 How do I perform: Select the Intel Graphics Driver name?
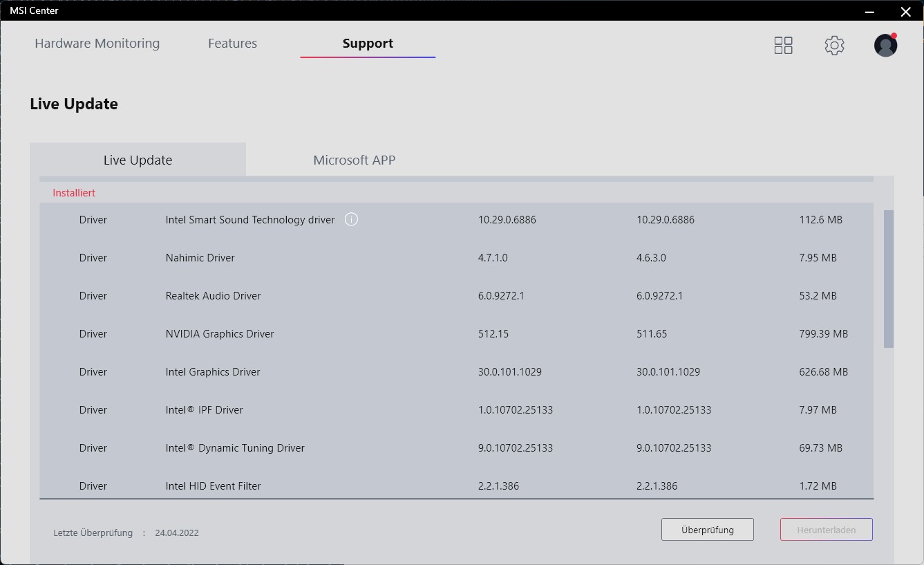point(213,372)
